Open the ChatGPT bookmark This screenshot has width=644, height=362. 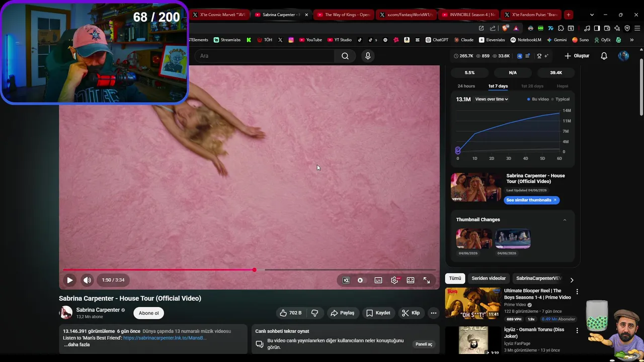pos(437,40)
